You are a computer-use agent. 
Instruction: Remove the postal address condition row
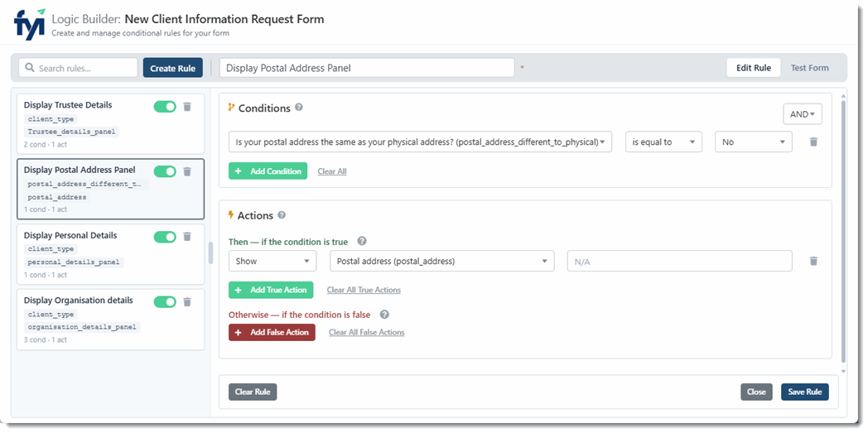click(813, 142)
